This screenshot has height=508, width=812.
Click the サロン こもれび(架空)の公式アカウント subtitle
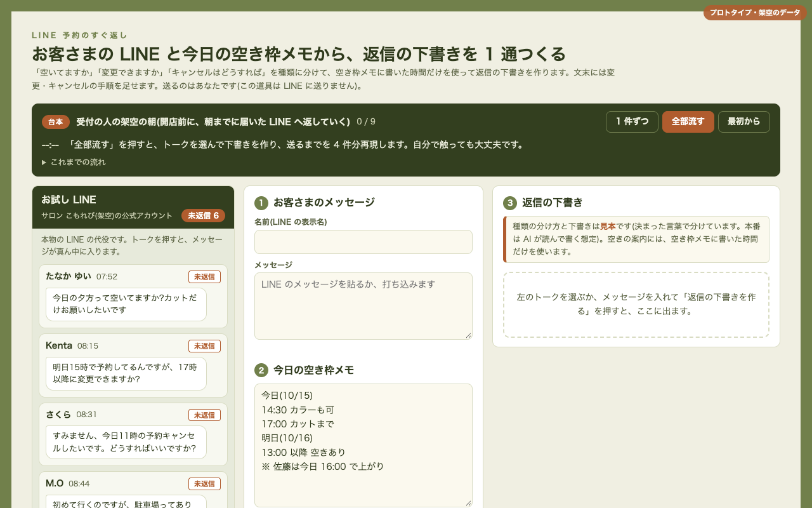click(x=107, y=216)
